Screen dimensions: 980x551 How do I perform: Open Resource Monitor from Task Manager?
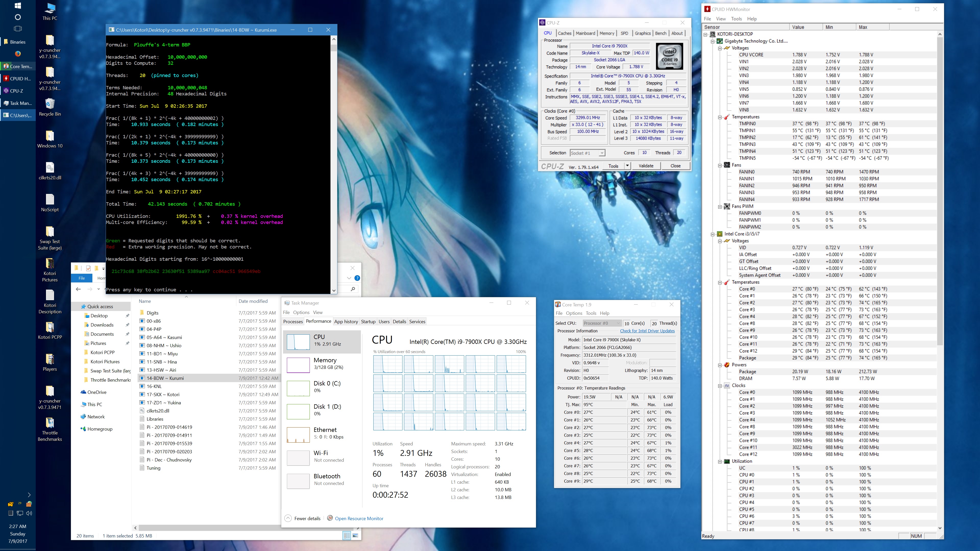[359, 518]
